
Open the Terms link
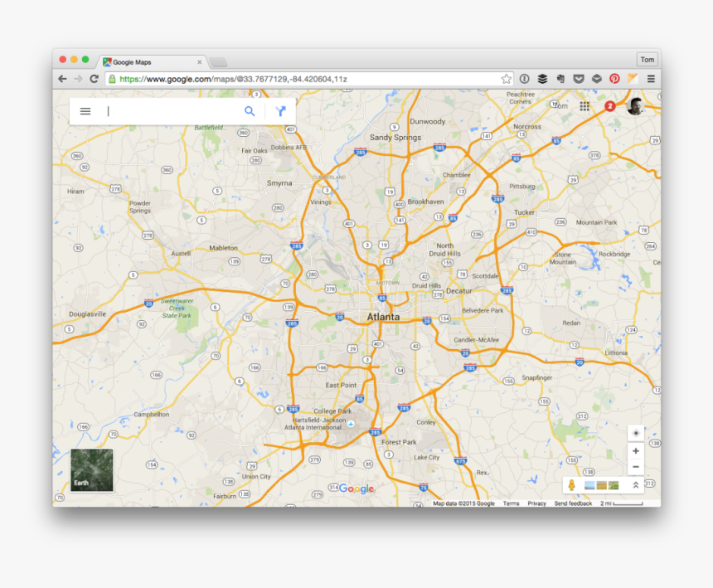511,503
